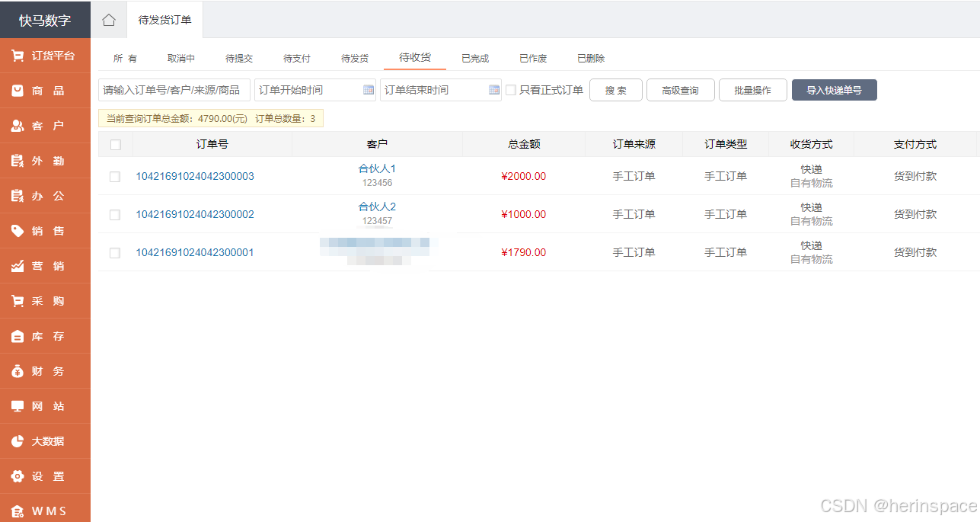
Task: Open 高级查询 advanced query
Action: 680,90
